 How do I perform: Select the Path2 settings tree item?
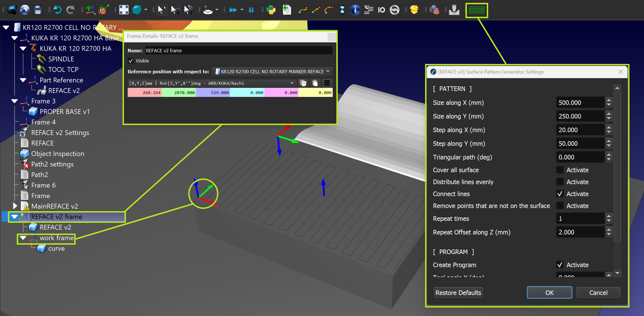[x=52, y=164]
